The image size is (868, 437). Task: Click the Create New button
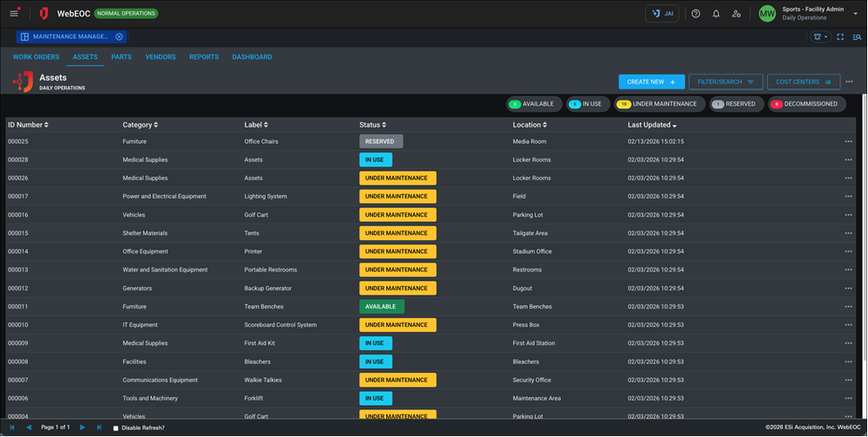[651, 82]
